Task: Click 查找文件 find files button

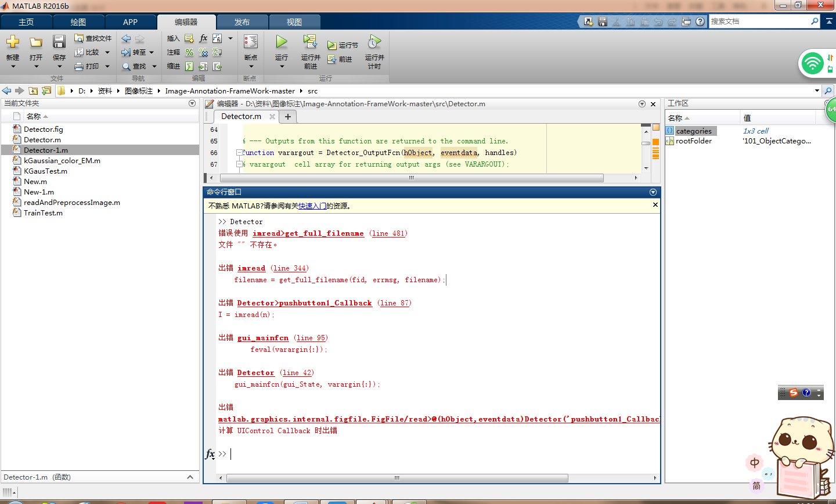Action: pos(93,38)
